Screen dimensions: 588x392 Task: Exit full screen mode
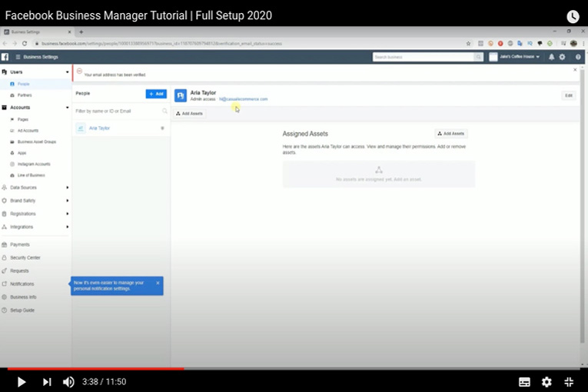(x=569, y=382)
